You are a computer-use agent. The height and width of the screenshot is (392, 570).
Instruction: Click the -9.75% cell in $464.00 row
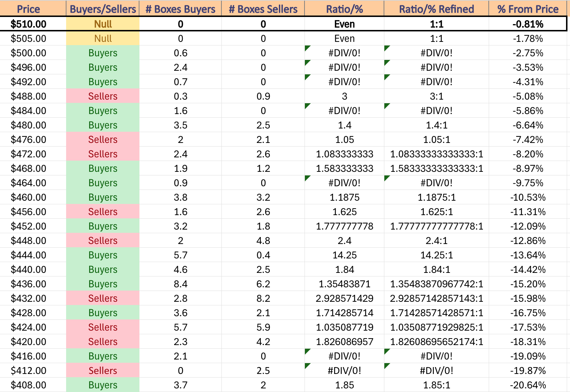click(528, 183)
